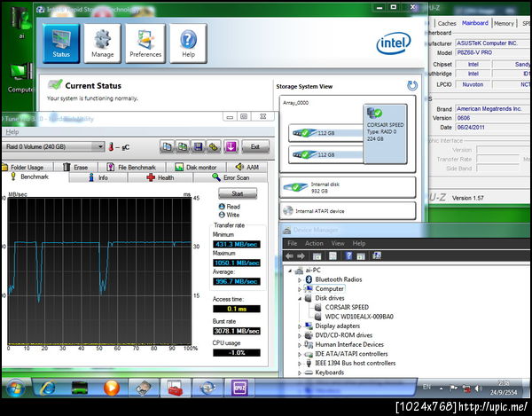
Task: Refresh the Storage System View
Action: (411, 86)
